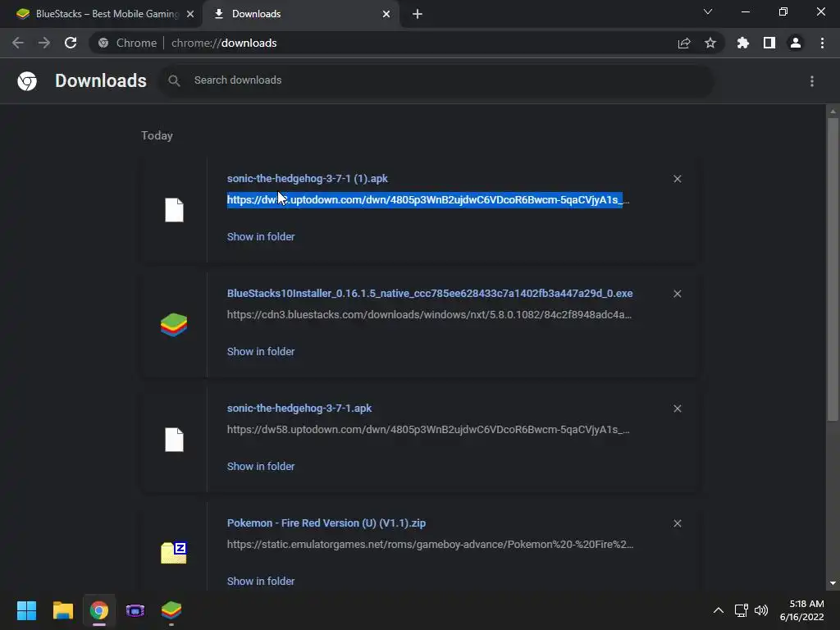Click the forward navigation arrow
This screenshot has height=630, width=840.
coord(44,43)
